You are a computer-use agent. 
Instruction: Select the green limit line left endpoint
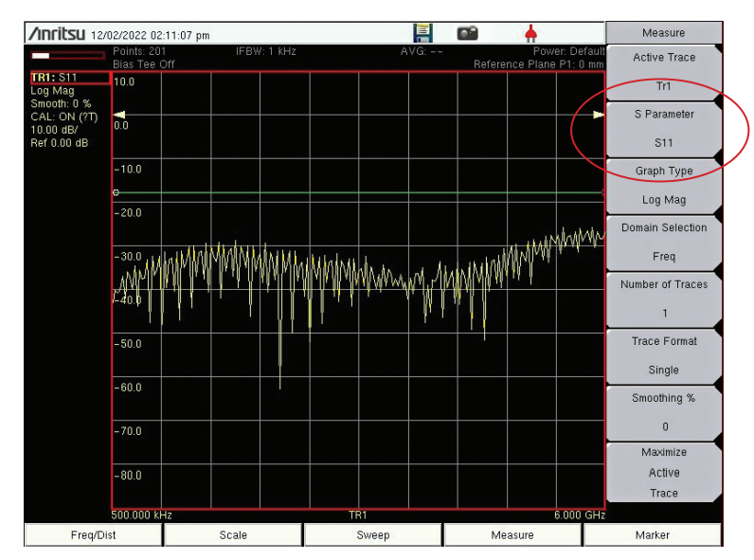116,192
